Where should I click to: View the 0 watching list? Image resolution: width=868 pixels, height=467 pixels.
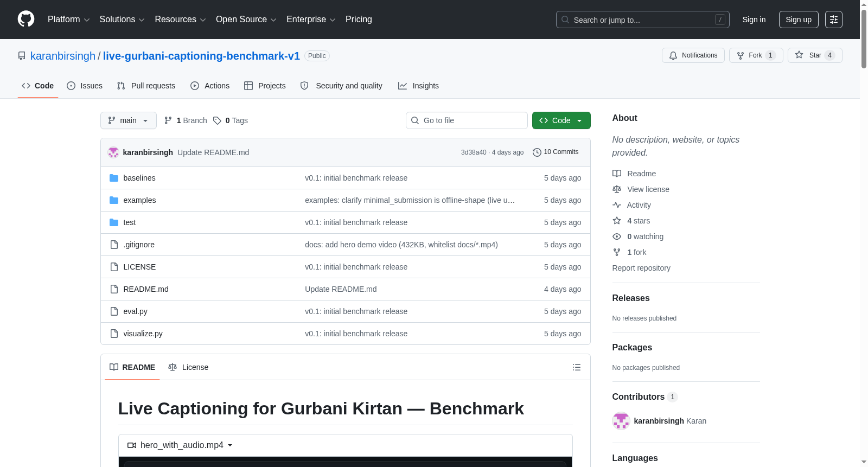pyautogui.click(x=638, y=236)
